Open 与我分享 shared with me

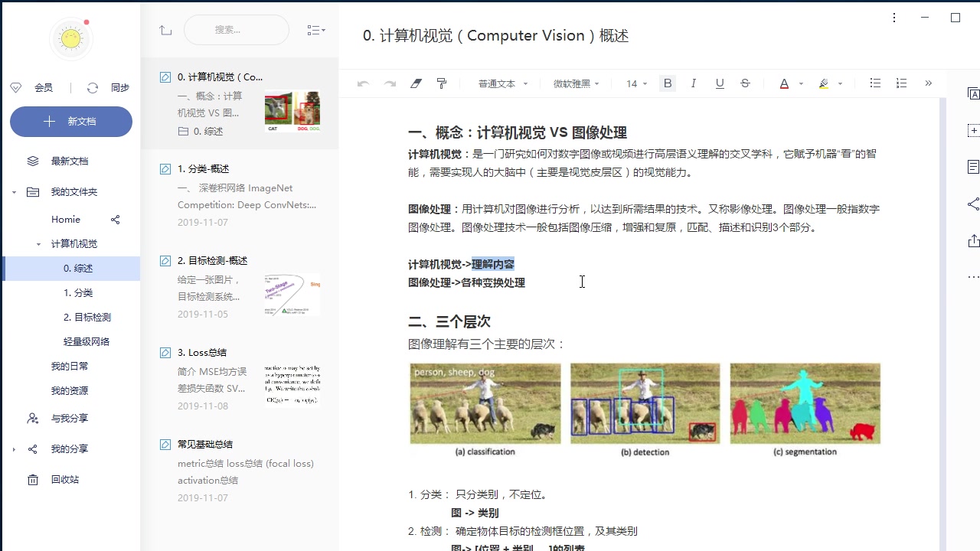(x=70, y=419)
